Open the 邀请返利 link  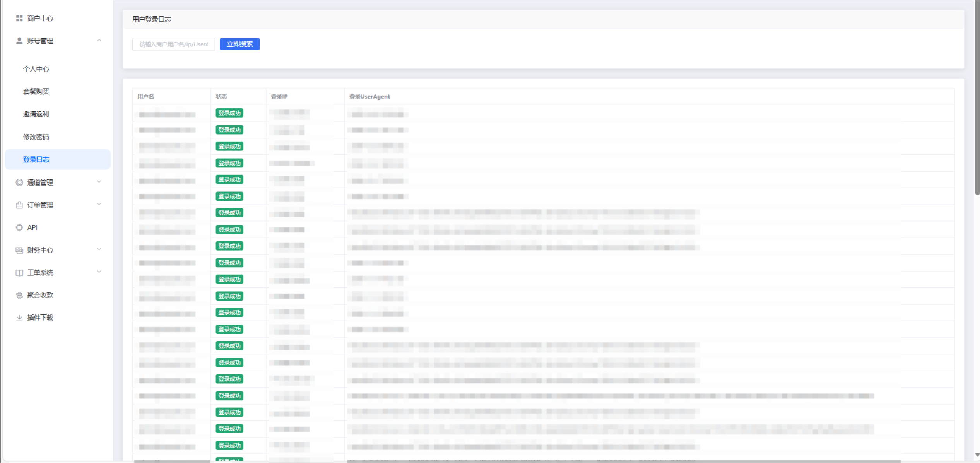click(x=36, y=114)
